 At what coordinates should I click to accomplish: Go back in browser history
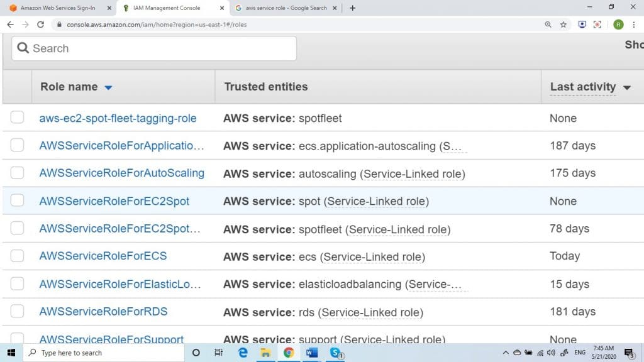(x=10, y=25)
